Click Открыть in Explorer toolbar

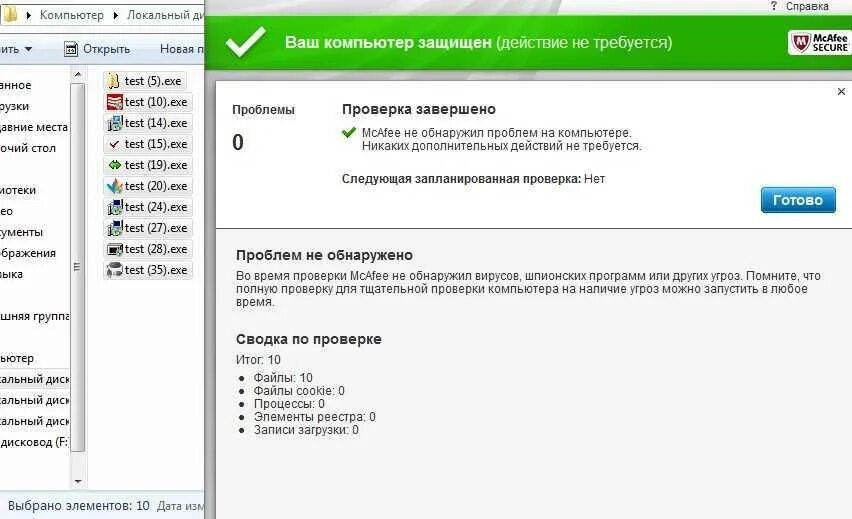tap(106, 49)
